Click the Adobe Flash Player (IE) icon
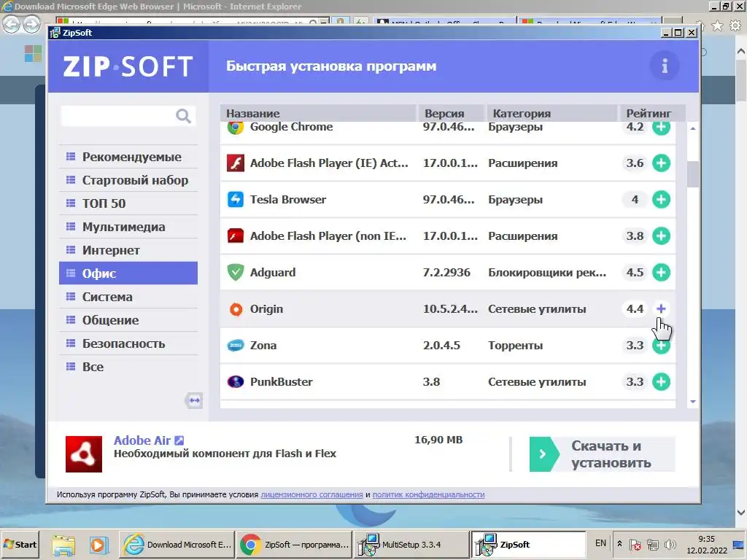This screenshot has width=747, height=560. point(236,163)
